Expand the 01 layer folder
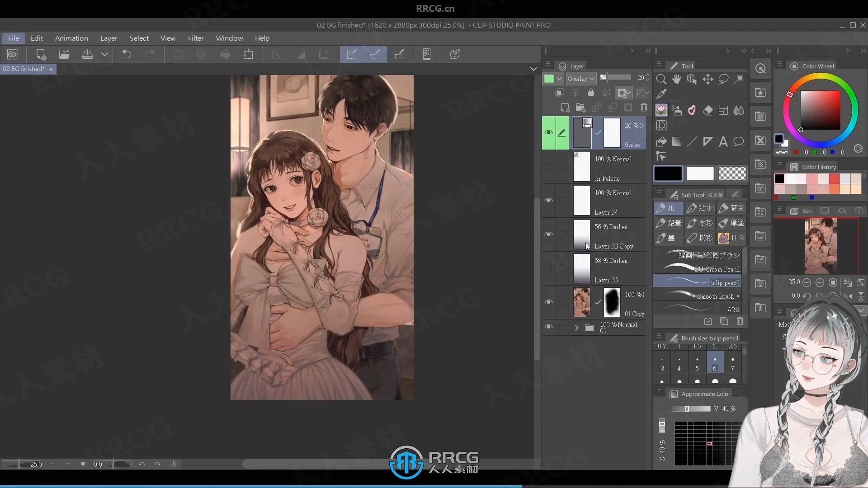The height and width of the screenshot is (488, 868). point(576,328)
